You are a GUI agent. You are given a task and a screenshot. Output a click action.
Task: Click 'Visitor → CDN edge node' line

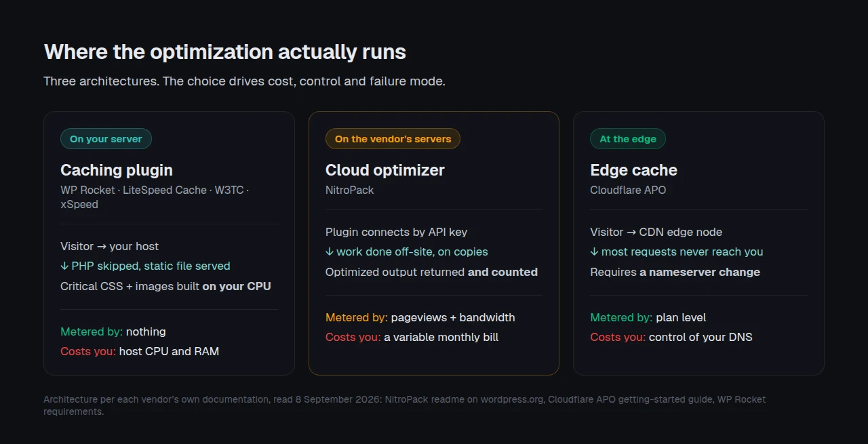click(656, 232)
